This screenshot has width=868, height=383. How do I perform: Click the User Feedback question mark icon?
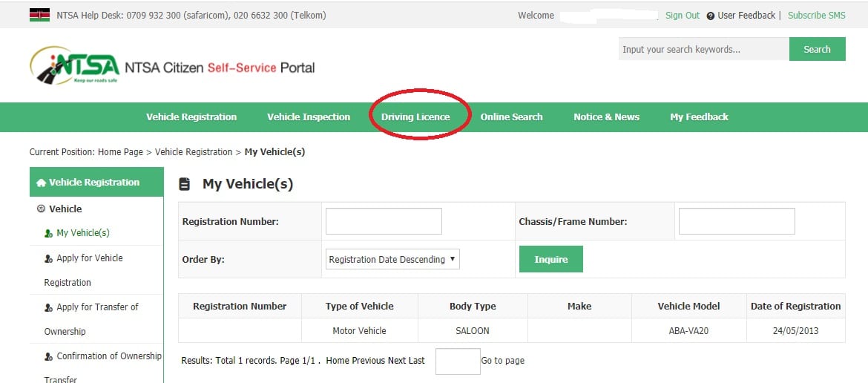[711, 16]
